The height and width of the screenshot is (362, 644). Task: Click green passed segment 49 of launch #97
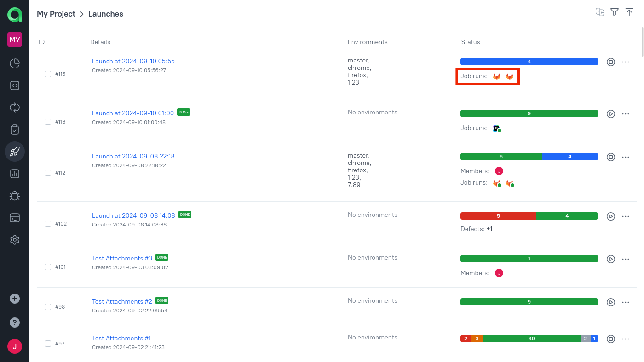[532, 339]
